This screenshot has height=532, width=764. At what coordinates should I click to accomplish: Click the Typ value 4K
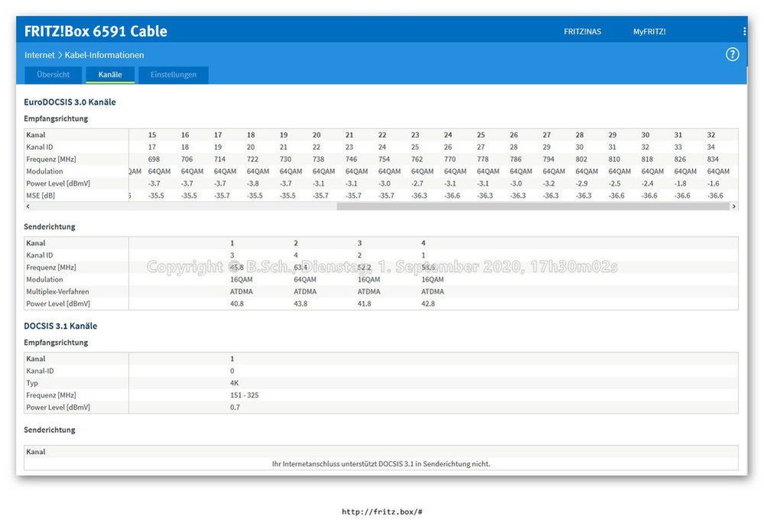pyautogui.click(x=234, y=383)
